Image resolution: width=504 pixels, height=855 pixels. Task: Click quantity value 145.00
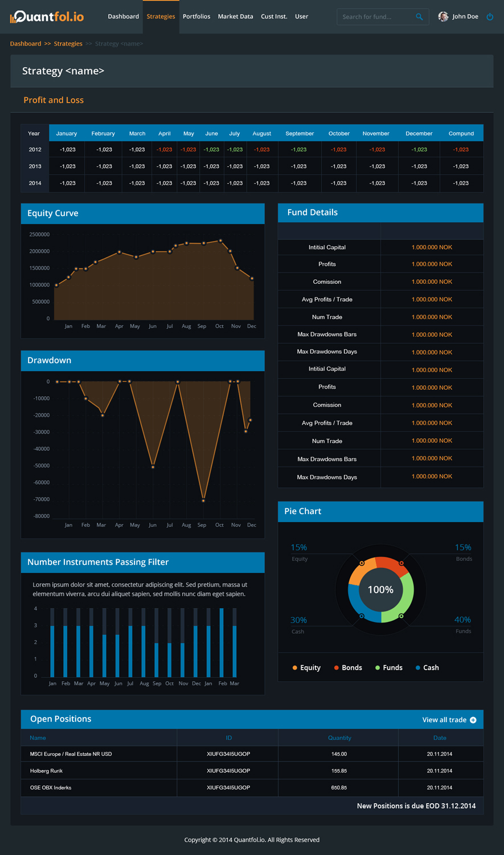339,754
